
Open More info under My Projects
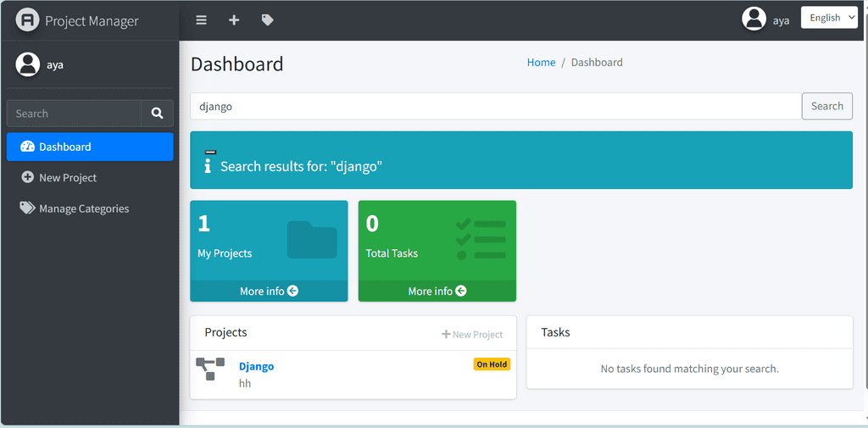click(x=269, y=291)
